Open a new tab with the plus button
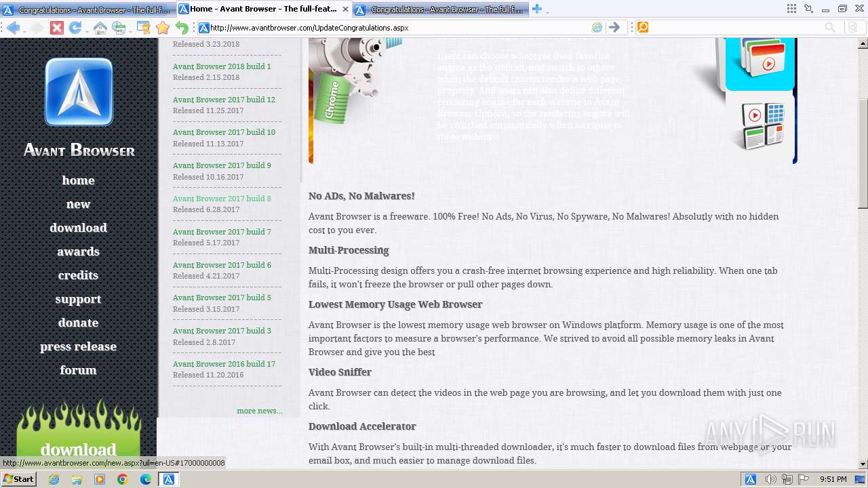The width and height of the screenshot is (868, 488). tap(537, 9)
